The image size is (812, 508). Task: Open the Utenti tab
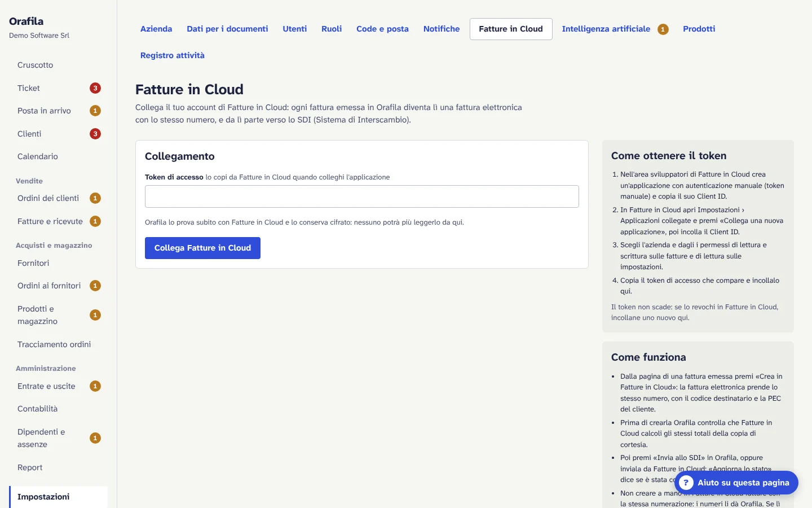[295, 29]
